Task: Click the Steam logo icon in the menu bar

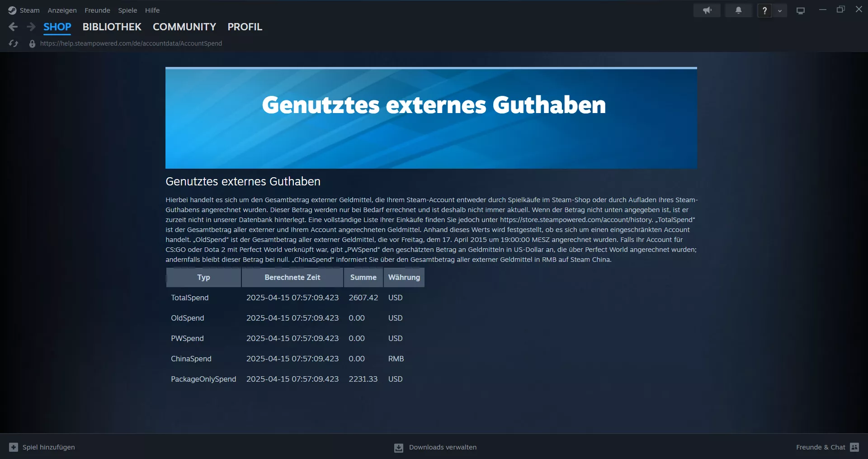Action: [x=12, y=10]
